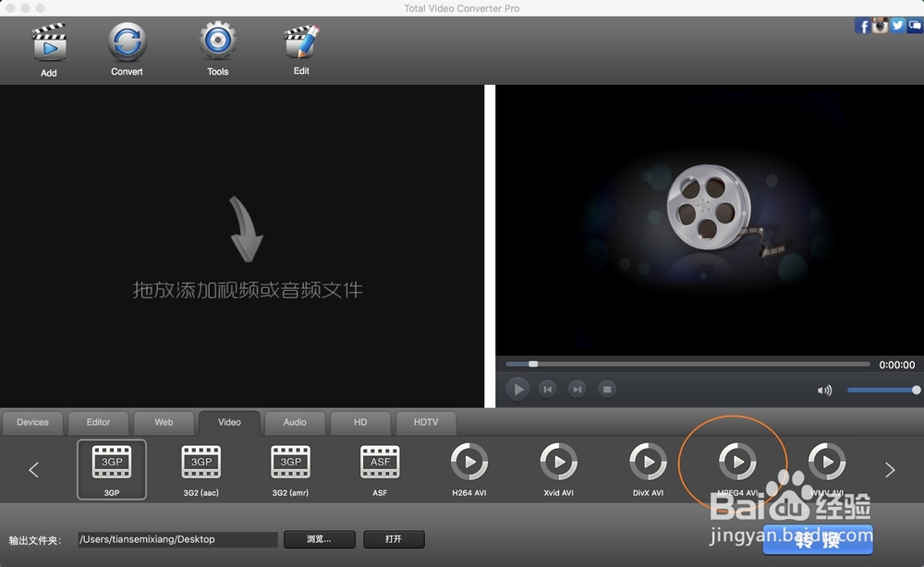924x567 pixels.
Task: Skip to the previous frame
Action: [547, 389]
